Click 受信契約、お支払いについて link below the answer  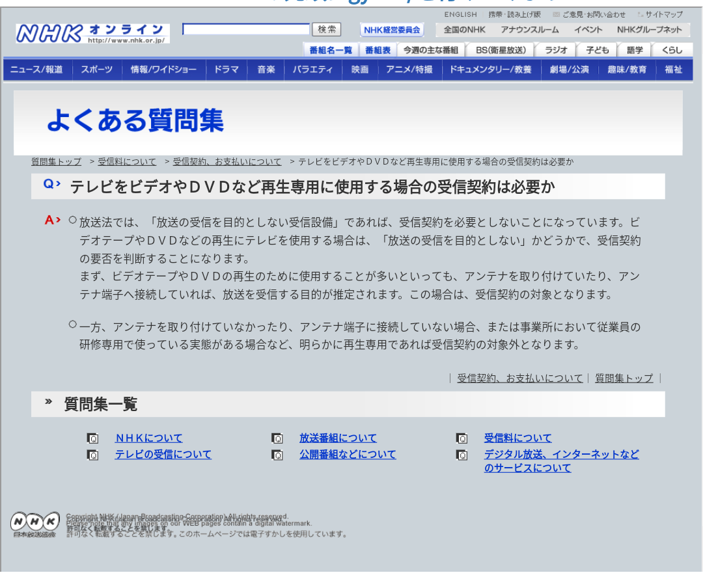pos(519,379)
